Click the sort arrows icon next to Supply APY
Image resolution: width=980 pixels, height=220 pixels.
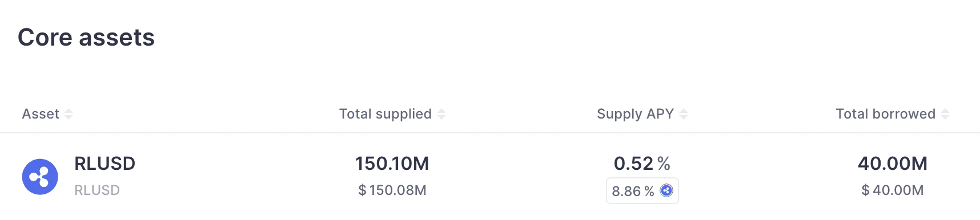684,114
